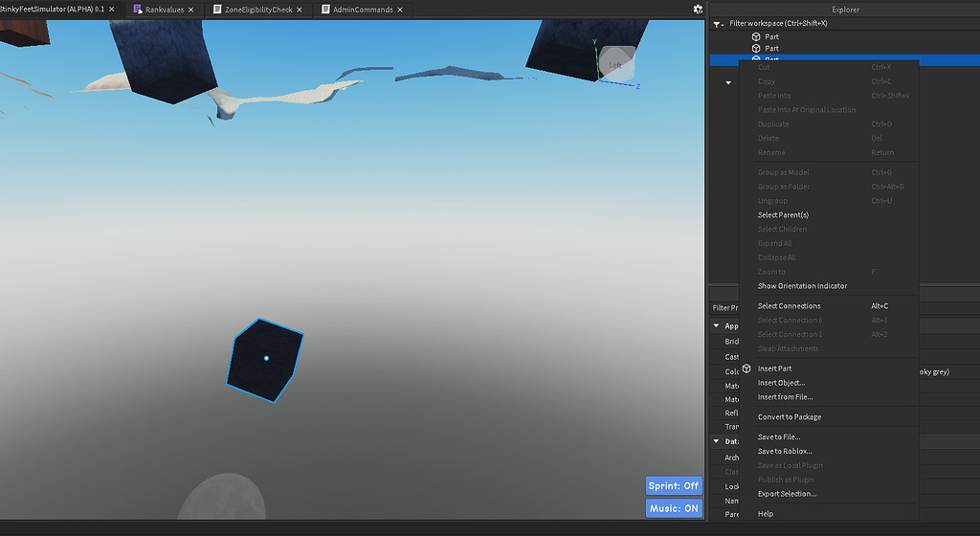Click the cube icon beside Insert Part
Image resolution: width=980 pixels, height=536 pixels.
(746, 368)
